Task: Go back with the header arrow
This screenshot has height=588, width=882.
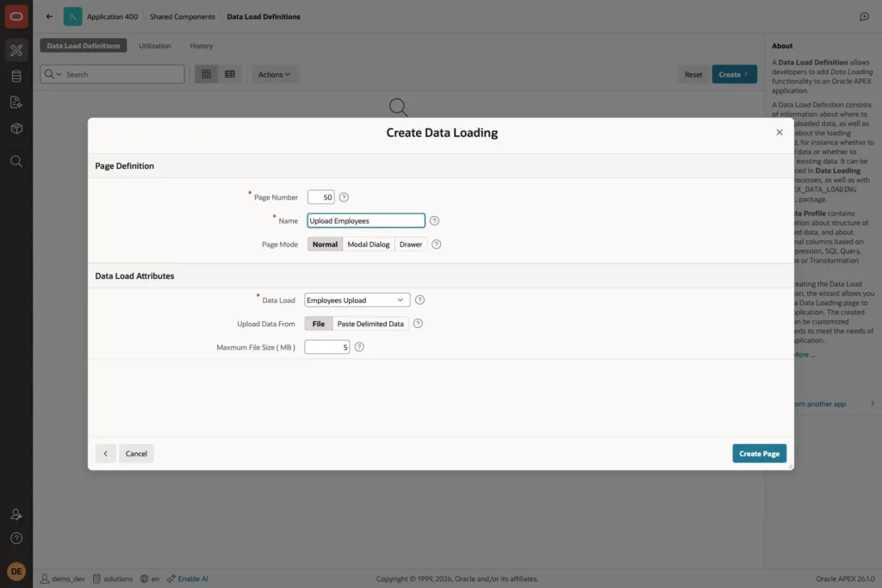Action: point(49,16)
